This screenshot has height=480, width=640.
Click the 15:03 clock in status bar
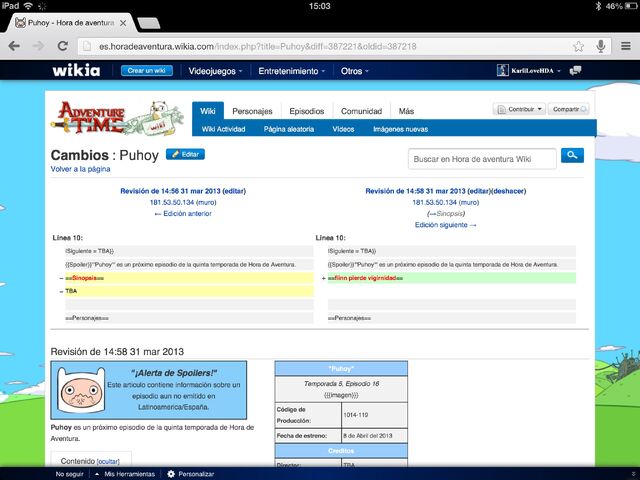point(320,6)
